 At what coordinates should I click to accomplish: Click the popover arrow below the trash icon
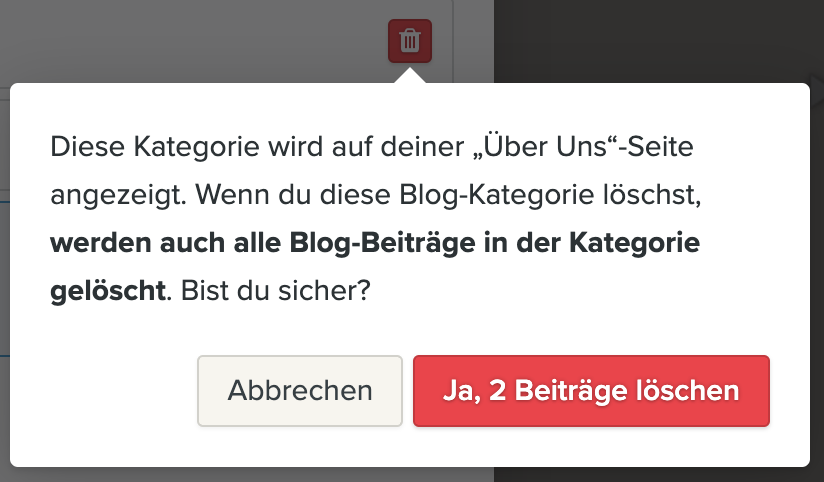410,76
